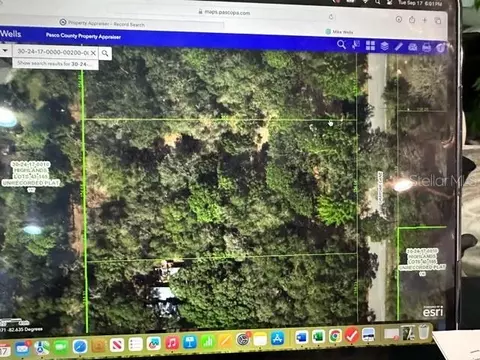The width and height of the screenshot is (480, 360).
Task: Click the esri logo on the map
Action: click(433, 311)
